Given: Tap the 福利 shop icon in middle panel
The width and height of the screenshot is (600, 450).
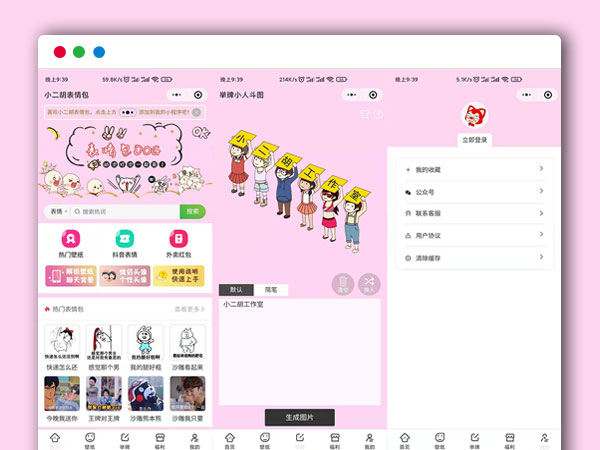Looking at the screenshot, I should click(335, 437).
